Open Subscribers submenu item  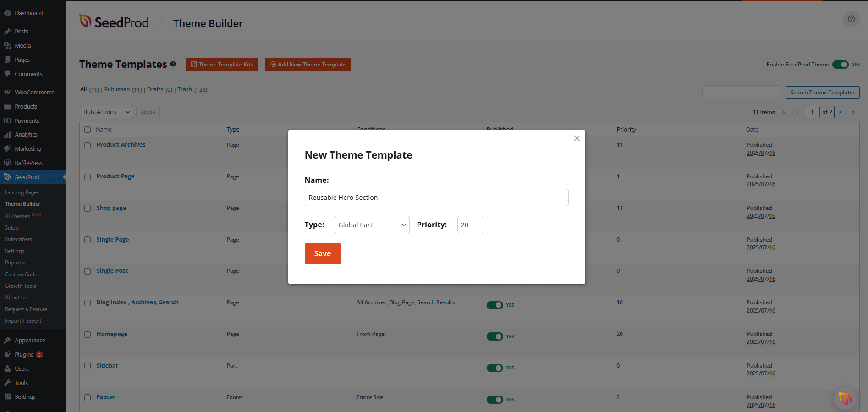coord(18,239)
